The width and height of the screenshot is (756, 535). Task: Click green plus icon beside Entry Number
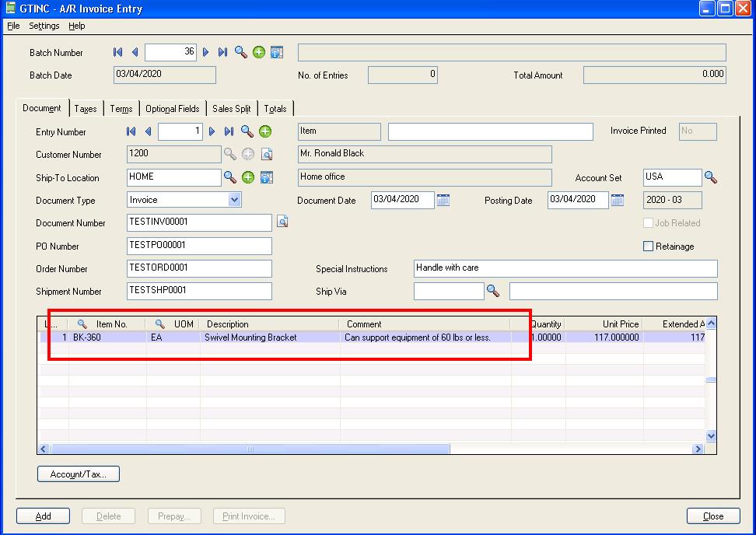[265, 131]
